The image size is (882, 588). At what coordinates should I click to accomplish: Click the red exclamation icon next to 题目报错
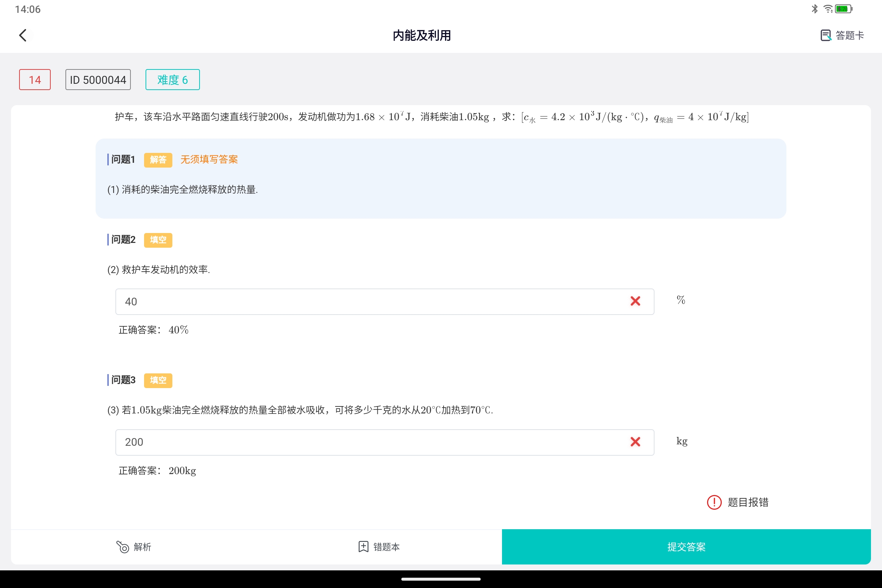point(714,502)
